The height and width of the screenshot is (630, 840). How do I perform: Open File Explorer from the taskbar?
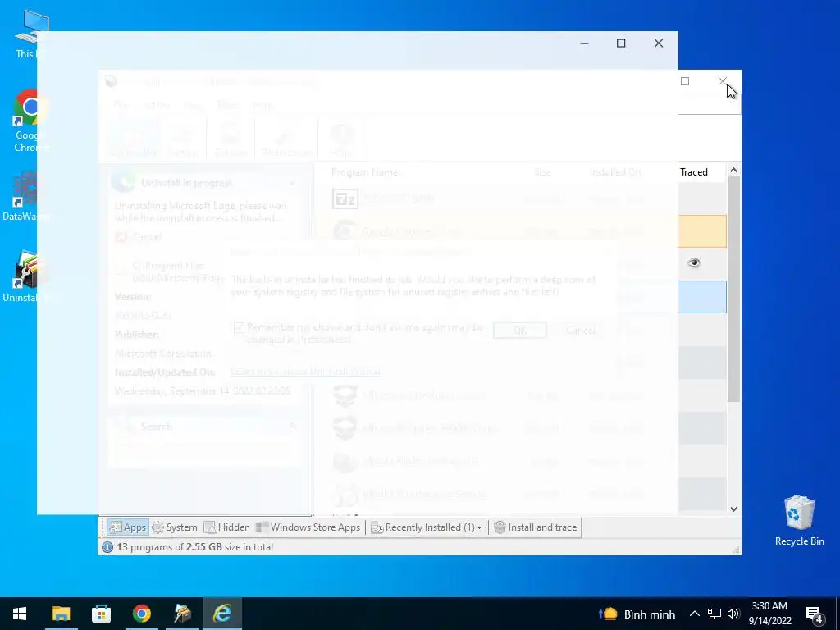61,614
